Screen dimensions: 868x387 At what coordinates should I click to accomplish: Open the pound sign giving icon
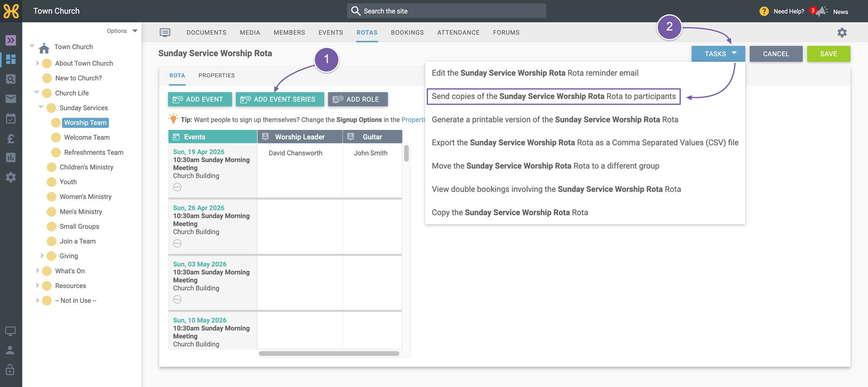tap(11, 139)
